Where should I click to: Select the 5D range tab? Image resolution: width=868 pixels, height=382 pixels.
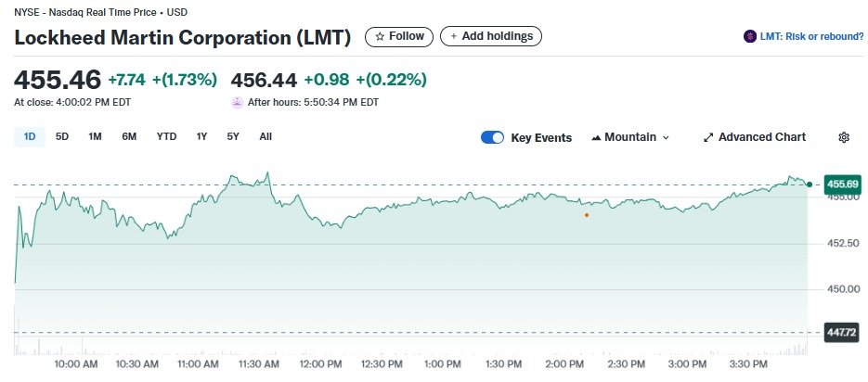click(x=62, y=136)
